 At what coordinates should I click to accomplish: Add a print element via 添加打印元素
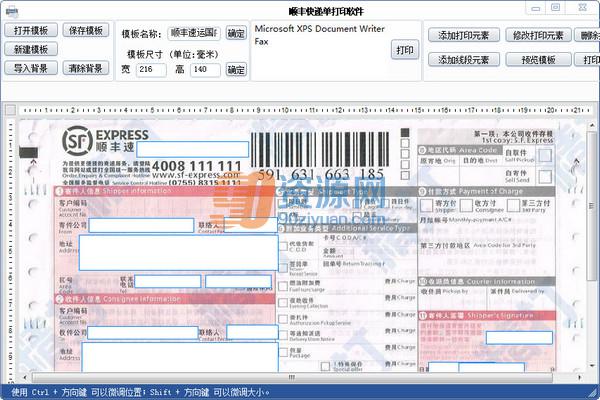[464, 36]
